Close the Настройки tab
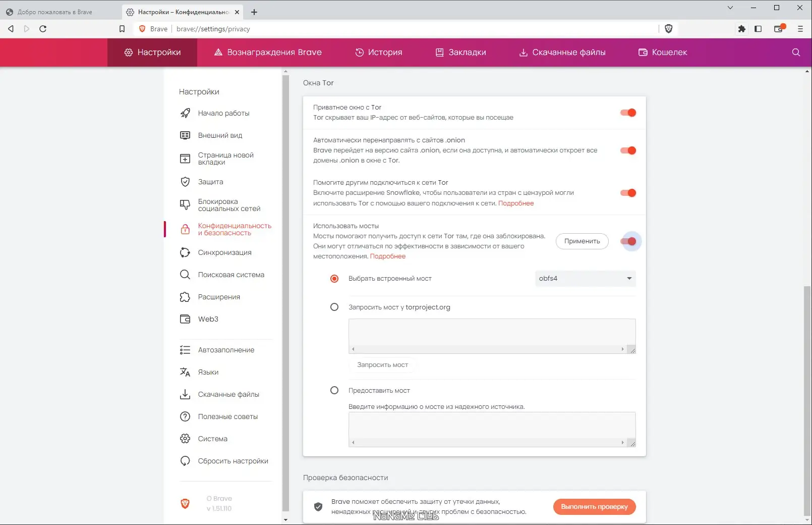The width and height of the screenshot is (812, 525). click(x=237, y=12)
